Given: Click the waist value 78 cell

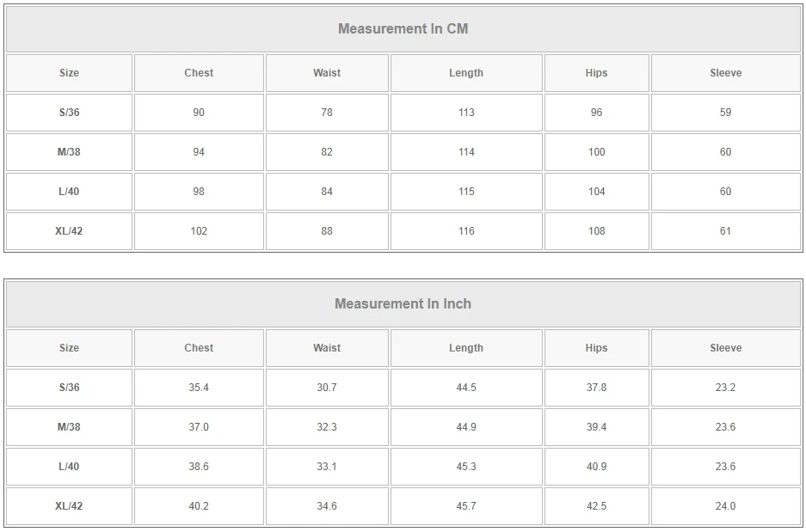Looking at the screenshot, I should coord(327,113).
